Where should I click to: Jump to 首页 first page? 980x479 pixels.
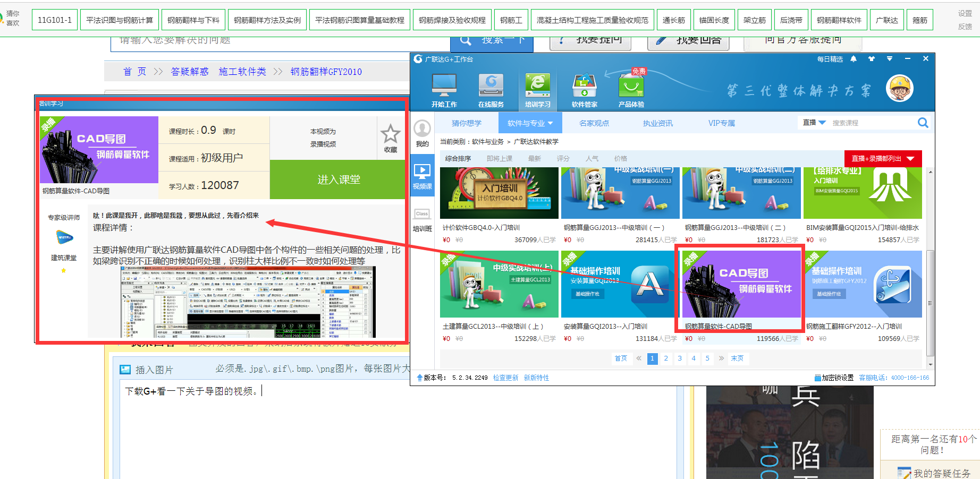621,358
